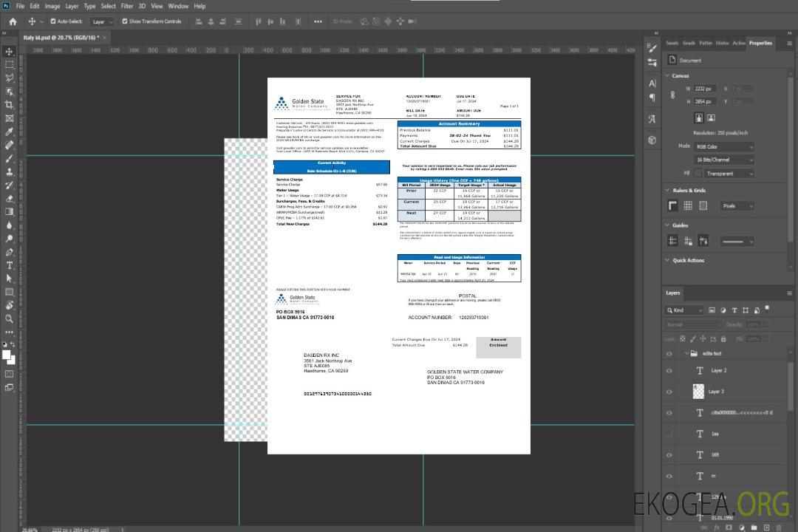Open the Transparent fill dropdown
798x532 pixels.
click(x=729, y=174)
